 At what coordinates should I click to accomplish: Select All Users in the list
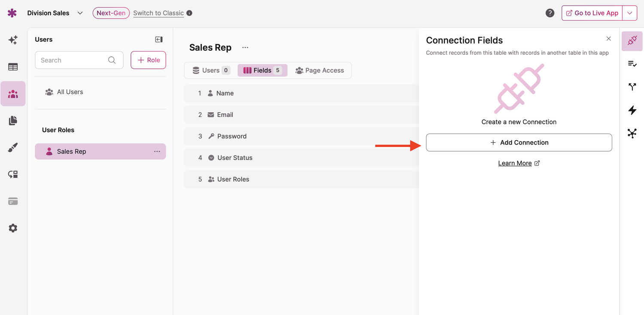[x=70, y=92]
